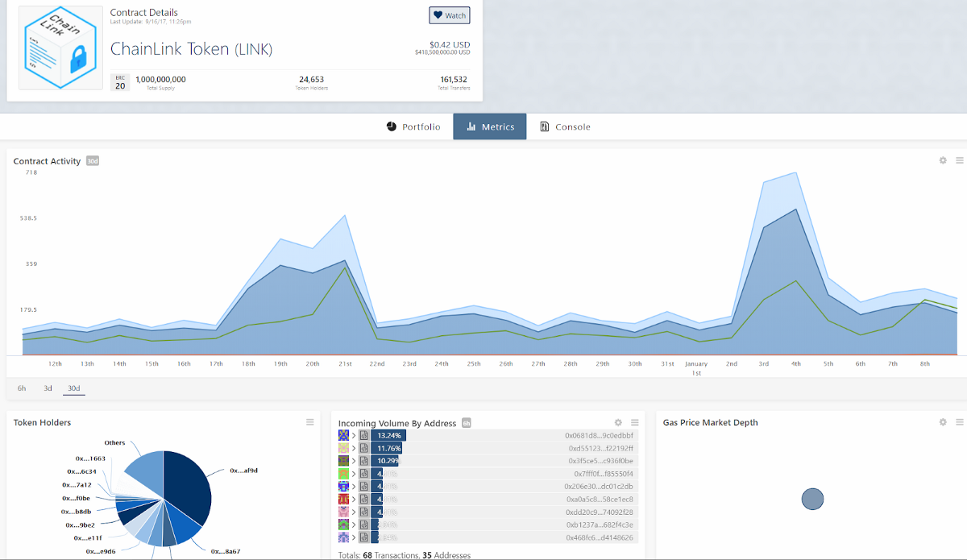
Task: Click contract file icon for 0x468fc6…d4148626
Action: click(x=364, y=537)
